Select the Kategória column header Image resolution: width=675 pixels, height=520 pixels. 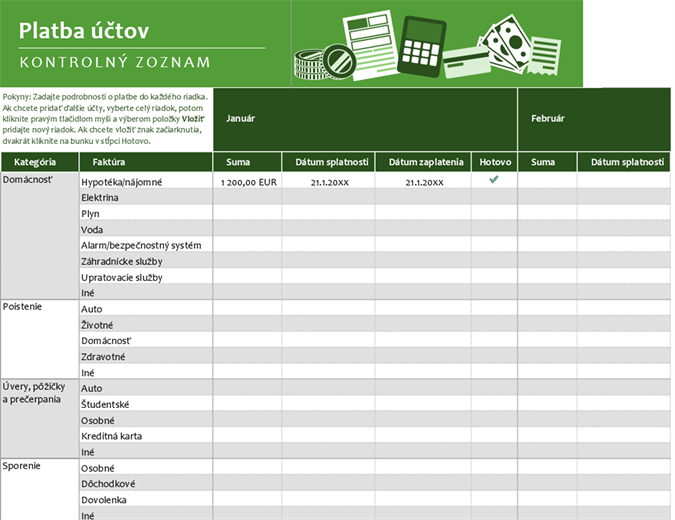pyautogui.click(x=40, y=162)
